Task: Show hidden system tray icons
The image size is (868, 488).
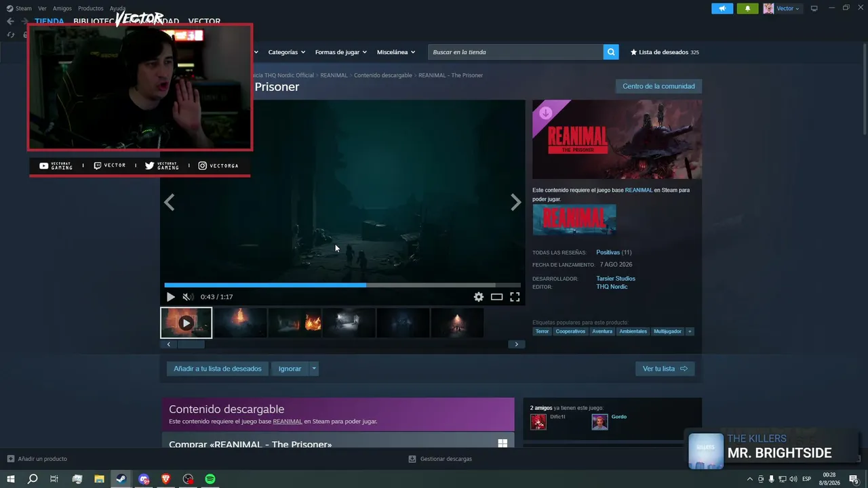Action: (749, 479)
